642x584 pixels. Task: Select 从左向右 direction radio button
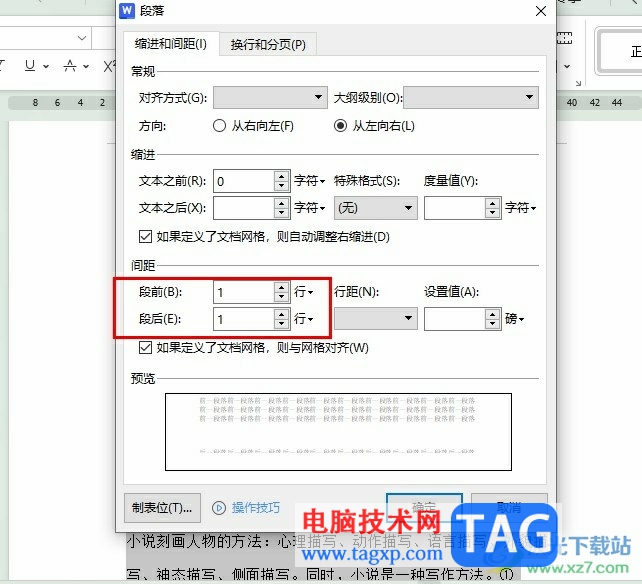click(340, 125)
